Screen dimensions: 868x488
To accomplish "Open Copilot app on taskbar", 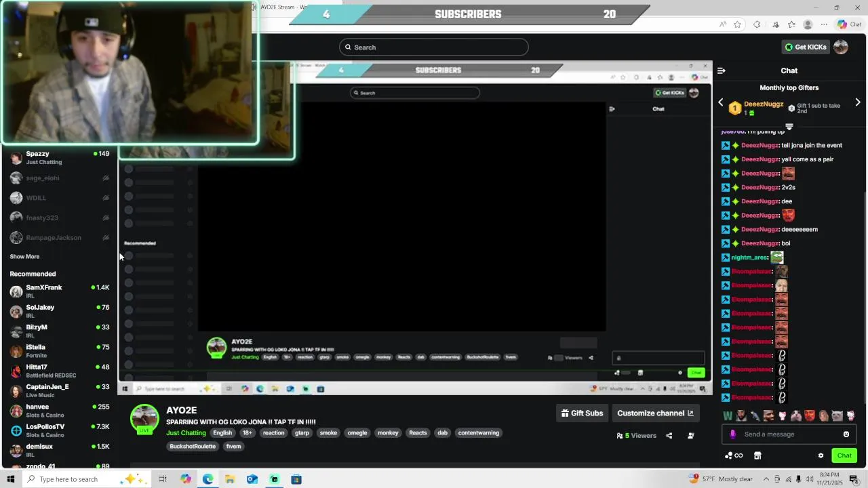I will point(186,479).
